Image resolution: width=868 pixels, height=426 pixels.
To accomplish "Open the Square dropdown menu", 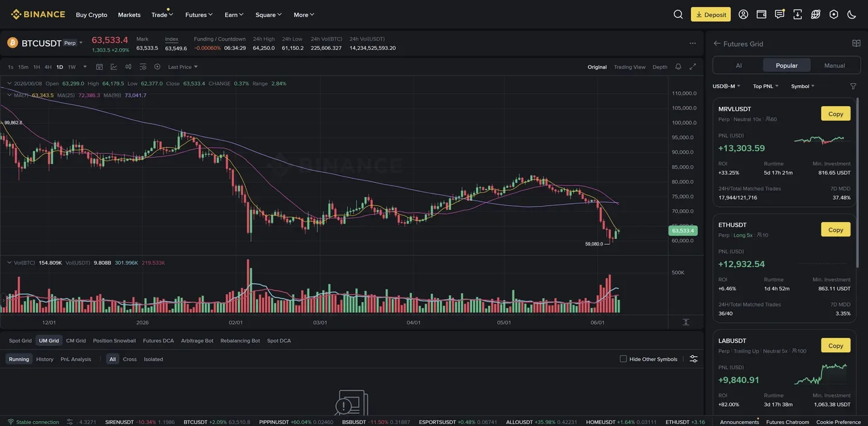I will point(268,14).
